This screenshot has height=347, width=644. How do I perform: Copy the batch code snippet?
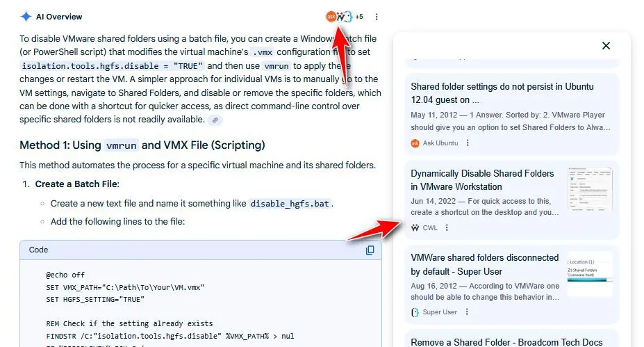370,250
